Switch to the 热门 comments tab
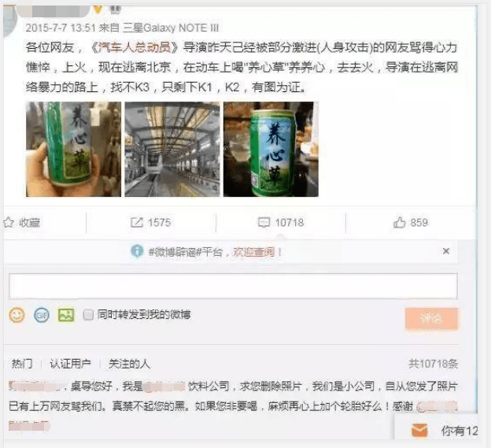491x448 pixels. [x=22, y=364]
